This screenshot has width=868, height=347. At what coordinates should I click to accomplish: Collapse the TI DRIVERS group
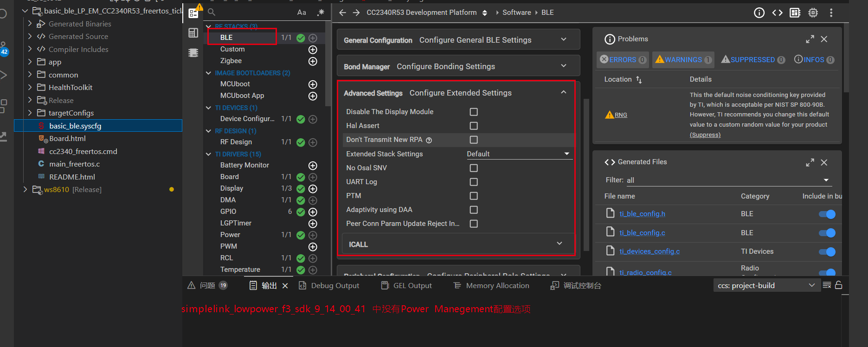coord(209,154)
